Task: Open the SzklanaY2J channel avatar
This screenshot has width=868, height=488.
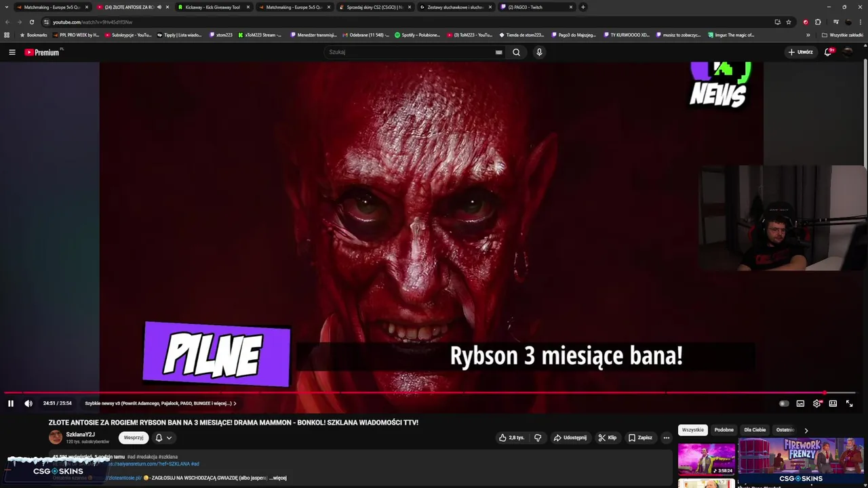Action: tap(56, 438)
